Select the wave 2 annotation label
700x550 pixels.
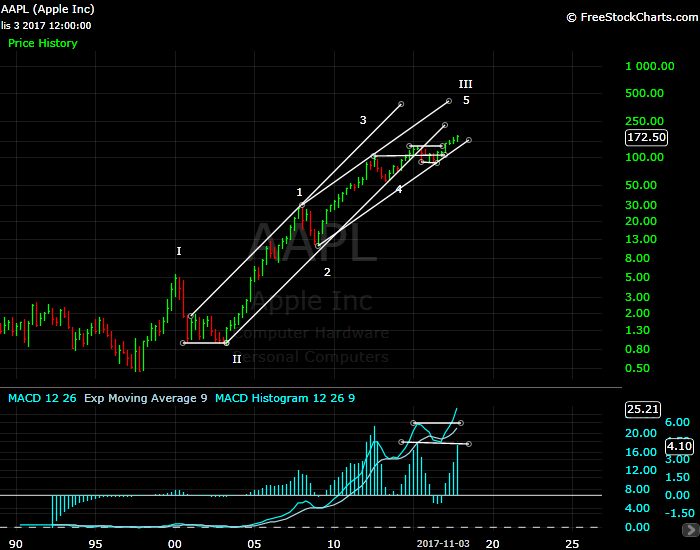point(327,272)
